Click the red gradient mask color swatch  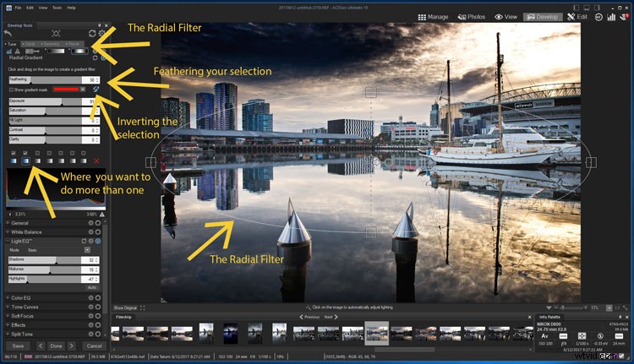(x=66, y=90)
